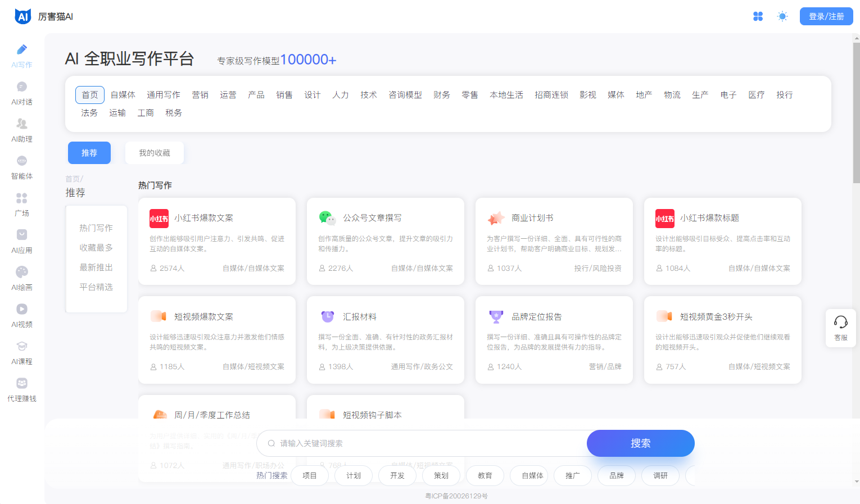Choose the 咨询模型 category tab
The width and height of the screenshot is (860, 504).
pyautogui.click(x=405, y=95)
